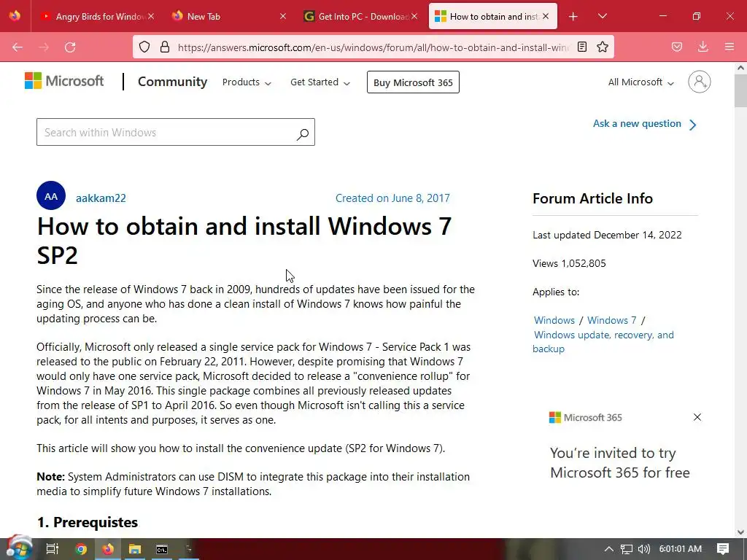Screen dimensions: 747x560
Task: Open the network status tray icon
Action: 627,549
